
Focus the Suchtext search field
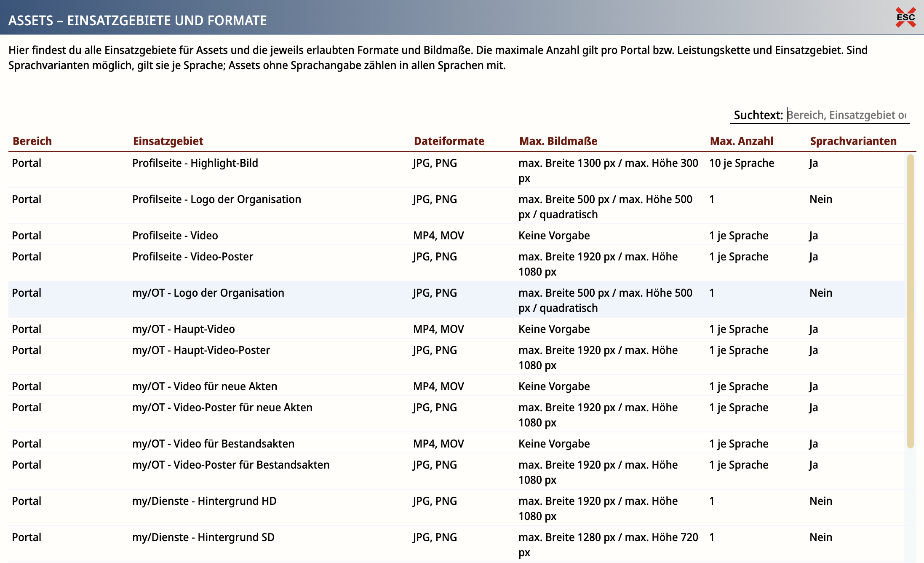click(x=847, y=115)
